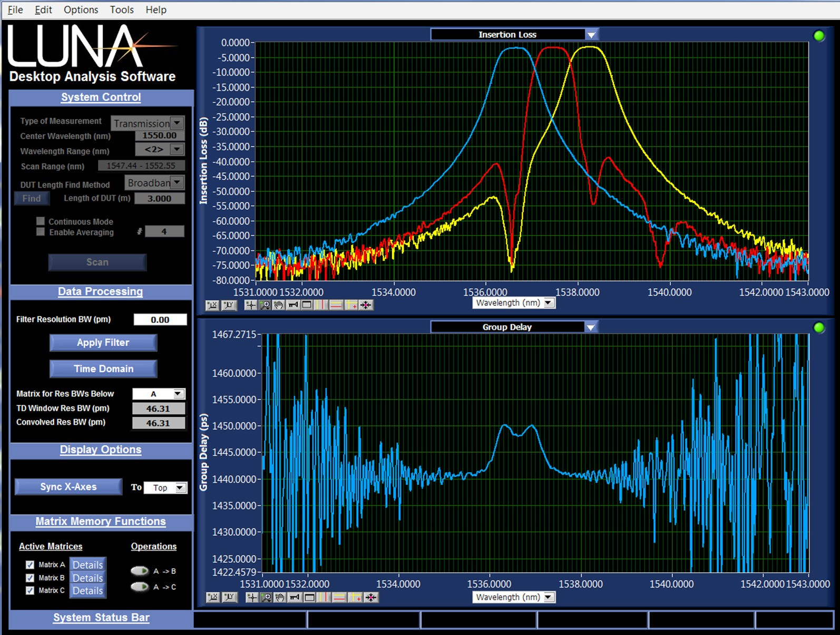Viewport: 840px width, 635px height.
Task: Click Time Domain button
Action: pyautogui.click(x=103, y=369)
